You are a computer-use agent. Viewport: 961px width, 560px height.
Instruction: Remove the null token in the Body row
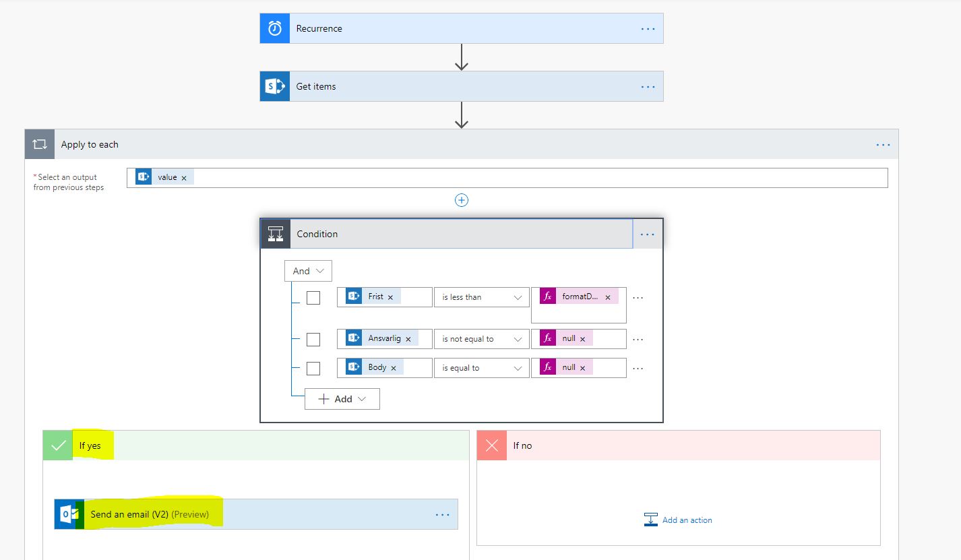point(582,367)
